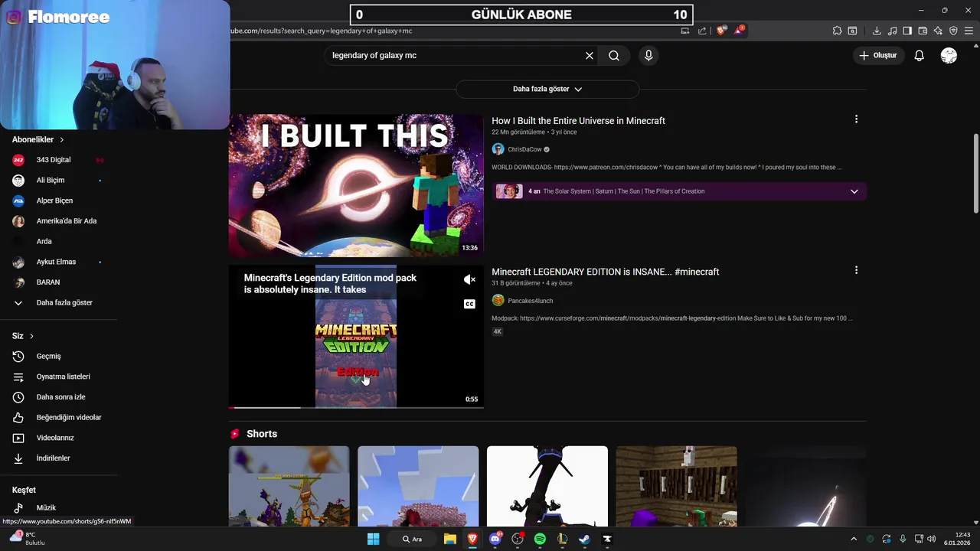Click Daha fazla göster above the results

point(547,89)
